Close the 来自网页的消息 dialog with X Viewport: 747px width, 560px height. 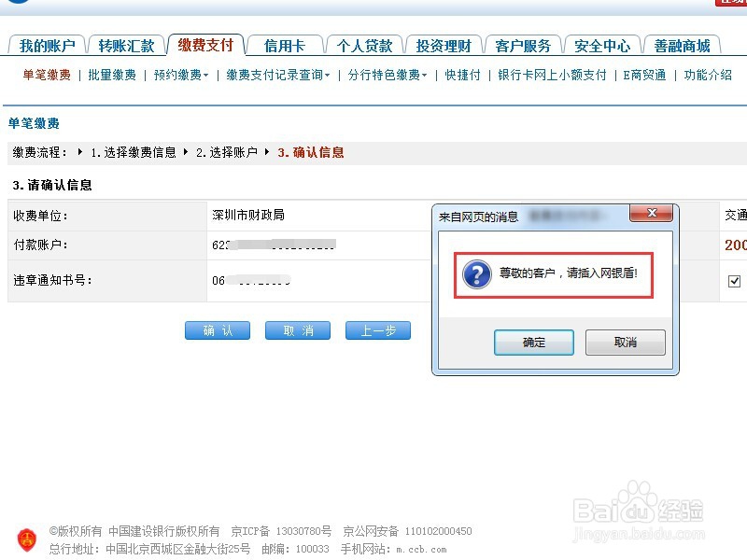651,213
